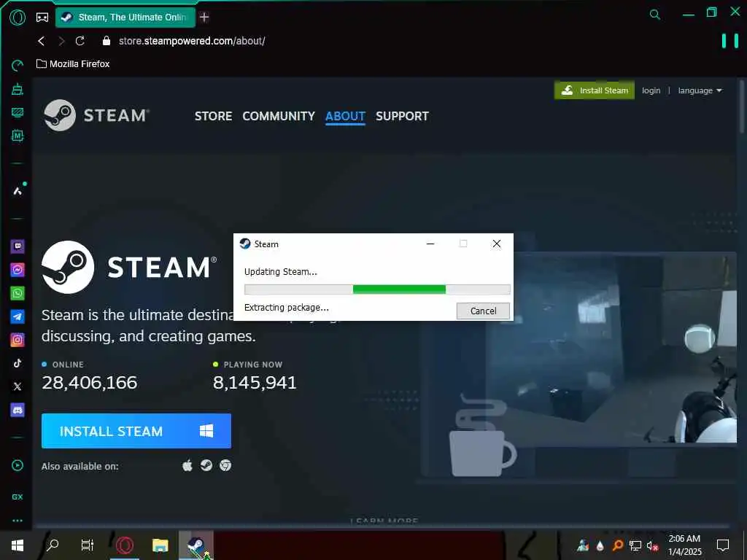The width and height of the screenshot is (747, 560).
Task: Open Messenger in the sidebar
Action: click(18, 270)
